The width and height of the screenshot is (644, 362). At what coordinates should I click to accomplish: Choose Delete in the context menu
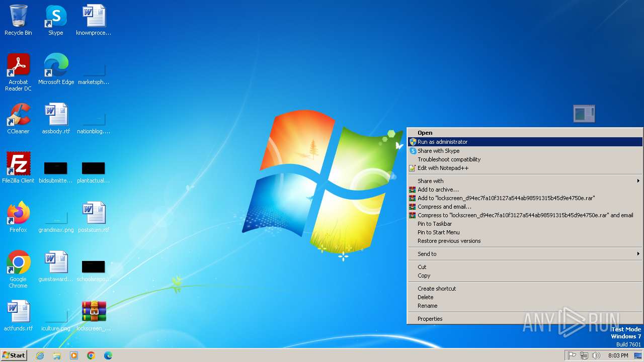525,297
